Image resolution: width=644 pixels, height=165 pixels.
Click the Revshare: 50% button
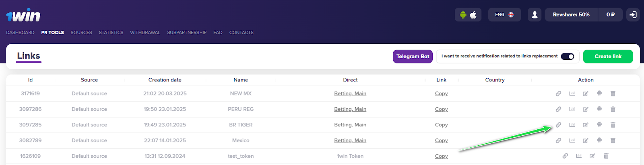coord(571,14)
